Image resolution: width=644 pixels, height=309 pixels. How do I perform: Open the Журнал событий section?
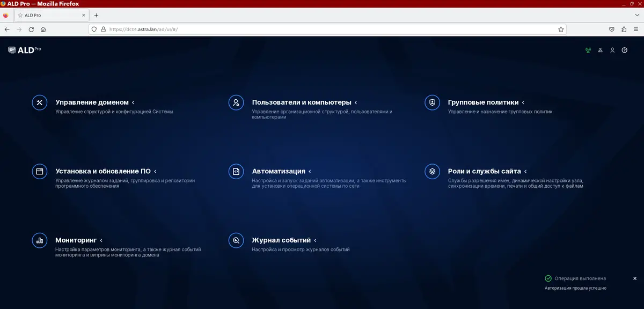click(281, 240)
